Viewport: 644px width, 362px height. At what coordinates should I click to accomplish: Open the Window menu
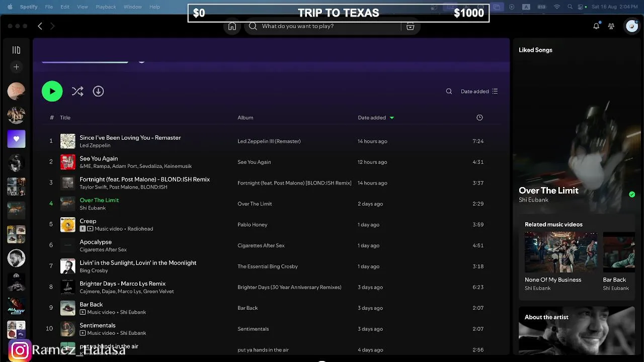133,7
